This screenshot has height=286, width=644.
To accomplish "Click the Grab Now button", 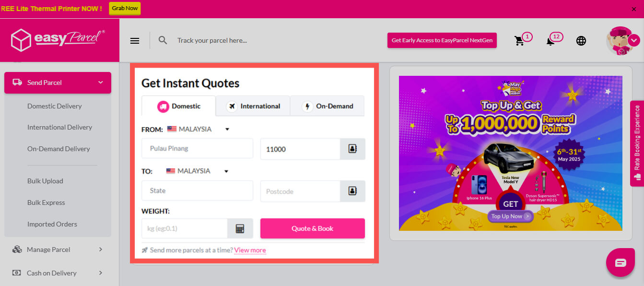I will point(125,8).
